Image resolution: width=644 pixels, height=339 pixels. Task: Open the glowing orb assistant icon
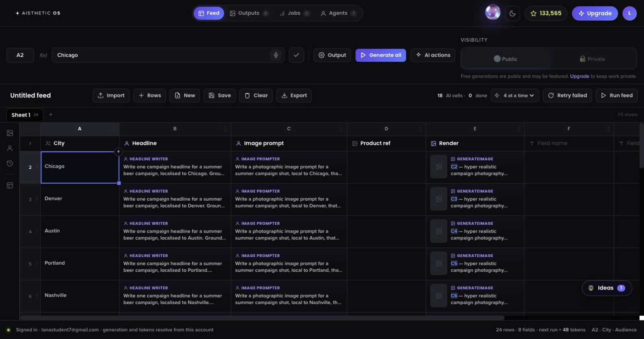[493, 12]
